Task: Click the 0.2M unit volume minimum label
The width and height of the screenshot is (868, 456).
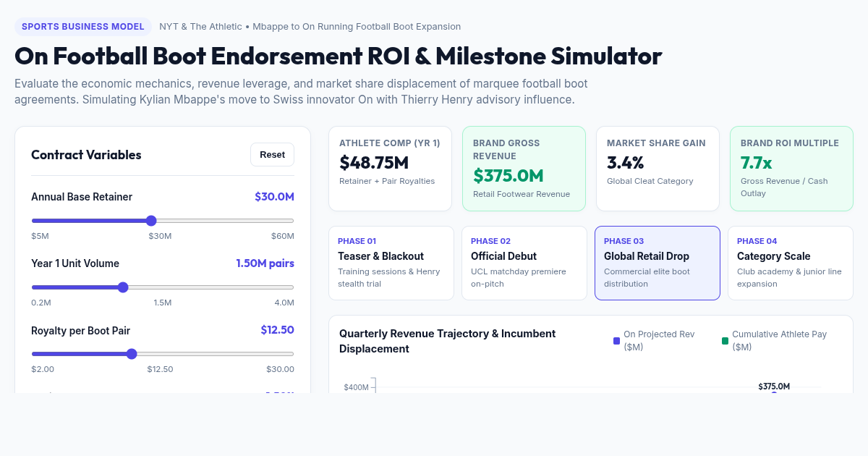Action: [x=41, y=303]
